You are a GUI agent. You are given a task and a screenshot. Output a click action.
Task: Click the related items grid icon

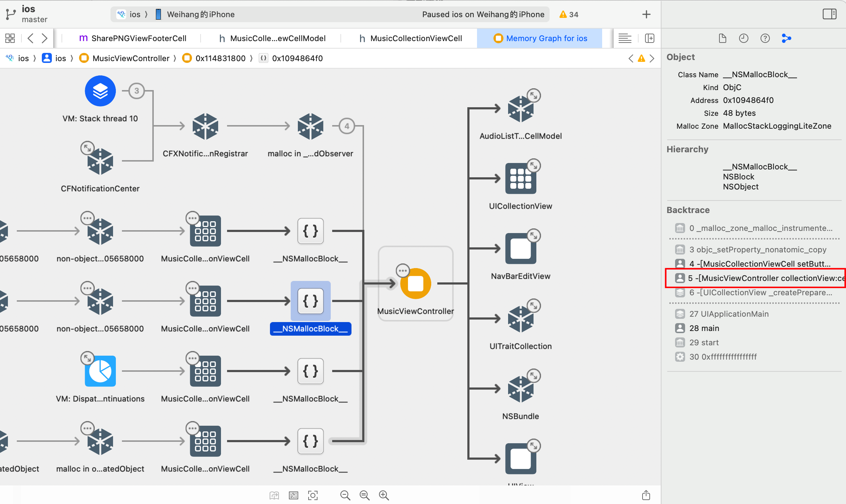pyautogui.click(x=10, y=38)
